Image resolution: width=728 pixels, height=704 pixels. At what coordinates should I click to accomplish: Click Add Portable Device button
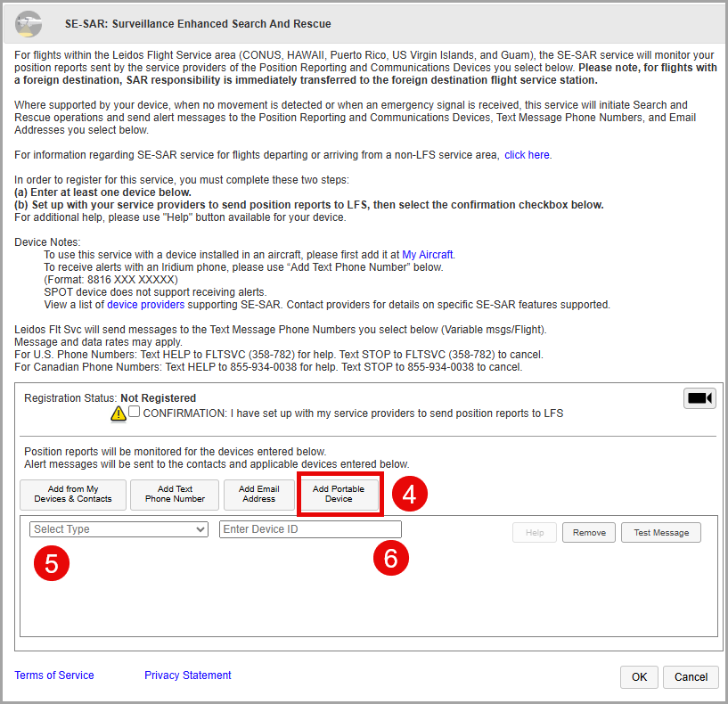pyautogui.click(x=339, y=494)
